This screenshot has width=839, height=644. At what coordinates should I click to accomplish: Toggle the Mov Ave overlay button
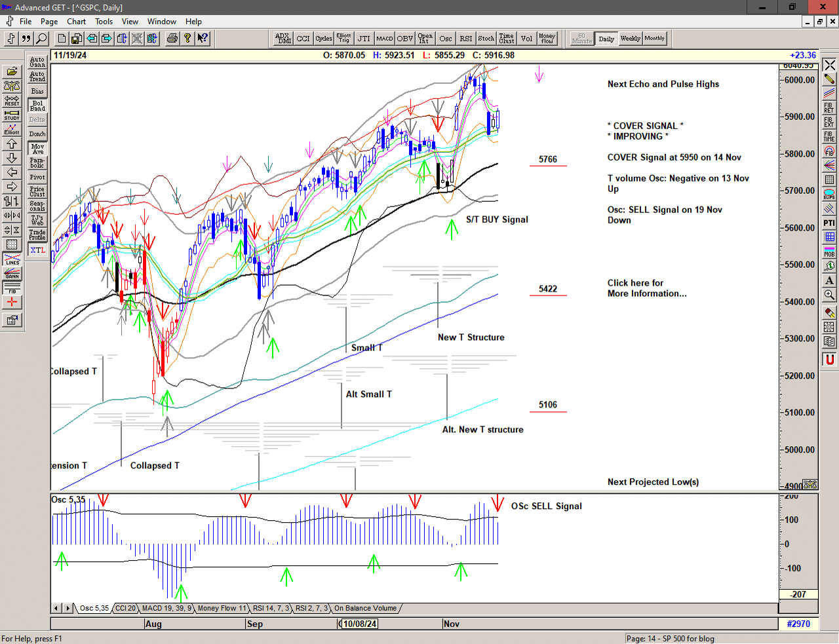point(37,149)
